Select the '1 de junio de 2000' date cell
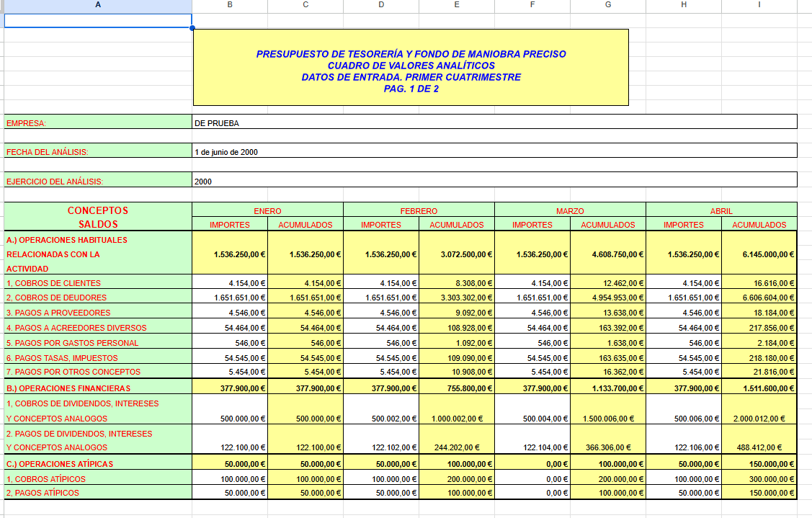Viewport: 812px width, 518px height. [x=494, y=152]
